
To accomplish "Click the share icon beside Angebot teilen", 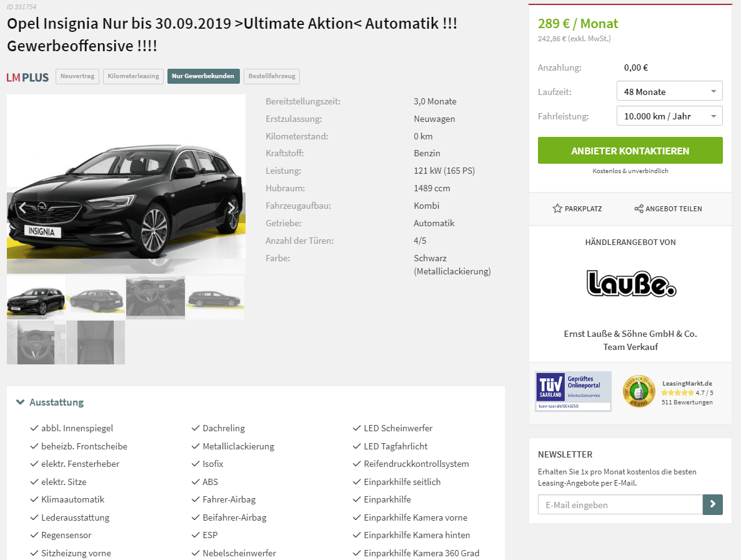I will 639,208.
